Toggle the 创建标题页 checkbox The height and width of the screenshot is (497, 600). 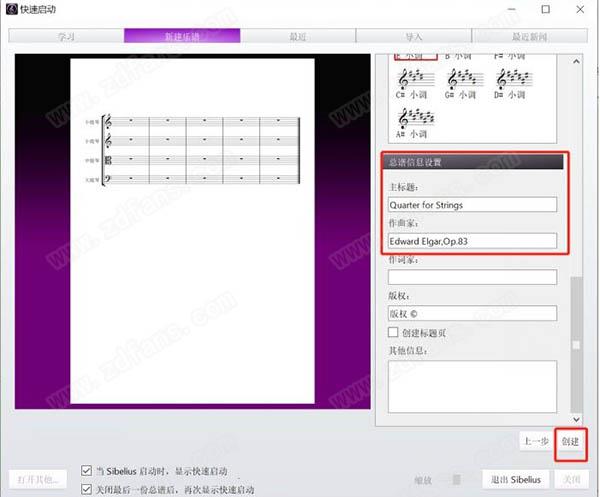[393, 332]
